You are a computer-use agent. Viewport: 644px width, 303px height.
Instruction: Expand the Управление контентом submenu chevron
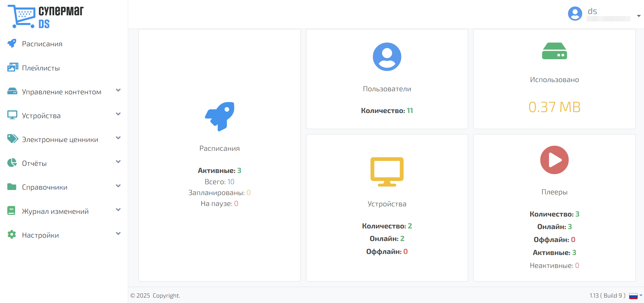click(x=118, y=90)
